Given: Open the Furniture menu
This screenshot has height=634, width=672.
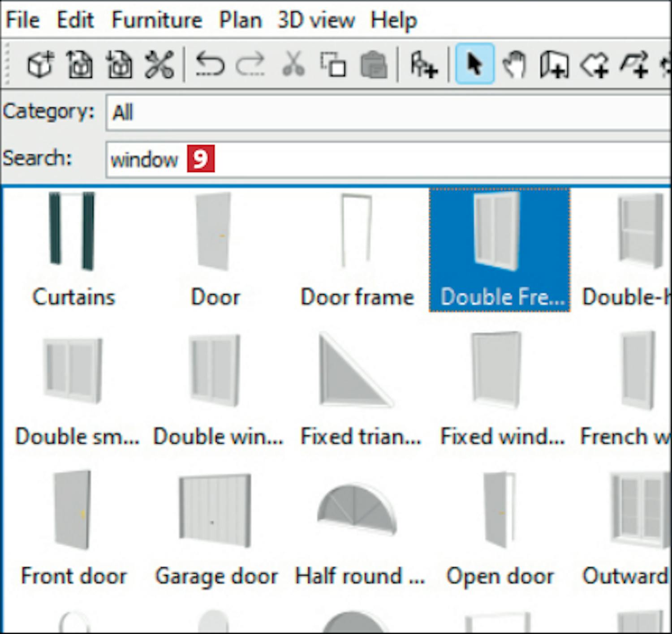Looking at the screenshot, I should (x=157, y=20).
